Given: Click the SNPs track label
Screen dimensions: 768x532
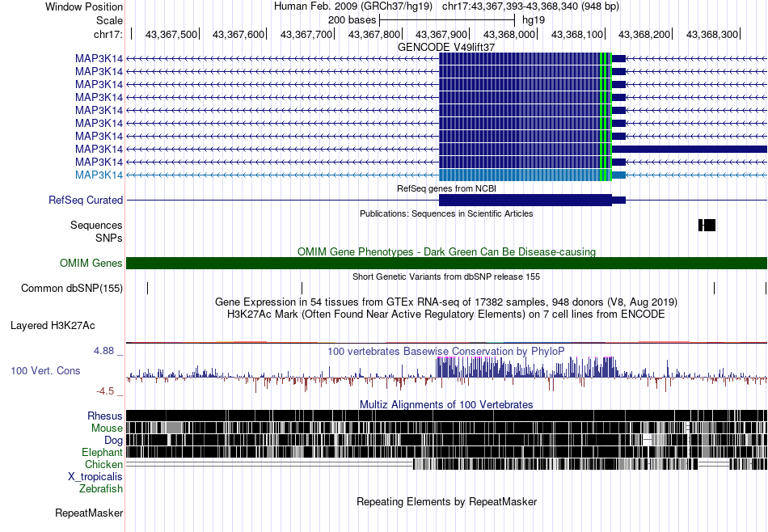Looking at the screenshot, I should coord(109,238).
